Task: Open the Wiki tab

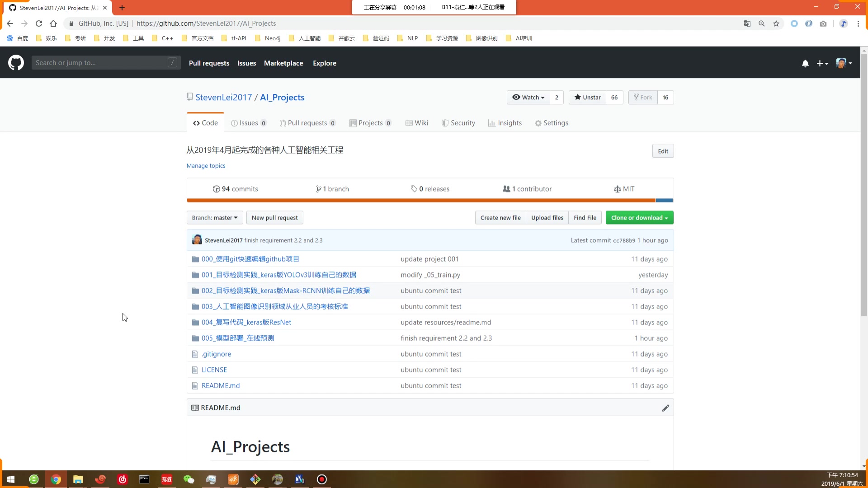Action: click(417, 123)
